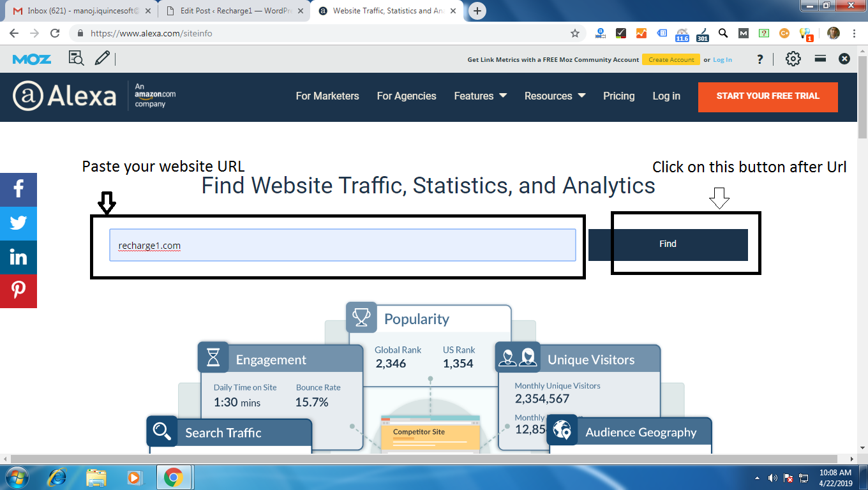Open For Agencies menu item
This screenshot has height=490, width=868.
(x=407, y=96)
